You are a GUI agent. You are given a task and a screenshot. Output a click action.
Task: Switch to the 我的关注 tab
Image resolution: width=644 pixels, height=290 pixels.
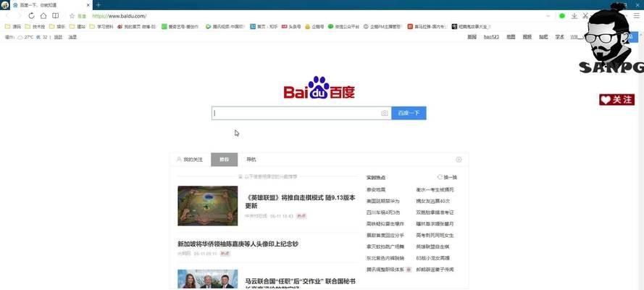pos(190,159)
